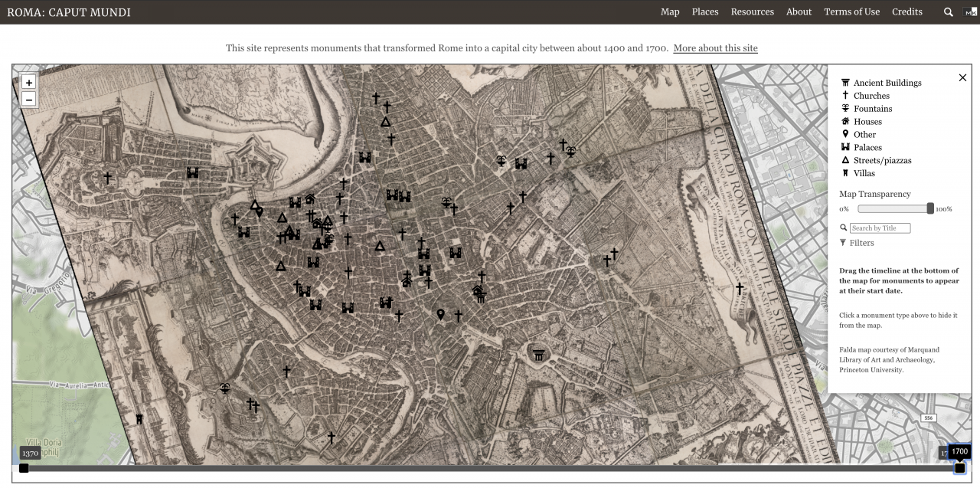This screenshot has height=488, width=980.
Task: Open the Resources navigation item
Action: point(752,11)
